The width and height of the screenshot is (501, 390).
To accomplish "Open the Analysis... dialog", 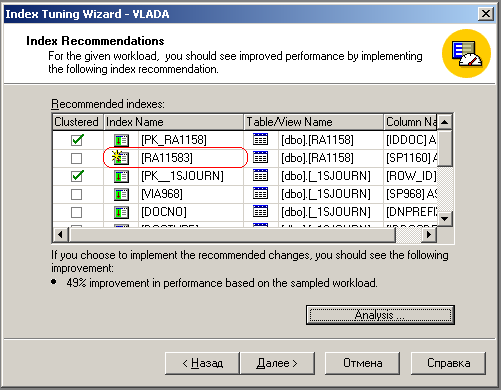I will click(x=380, y=315).
